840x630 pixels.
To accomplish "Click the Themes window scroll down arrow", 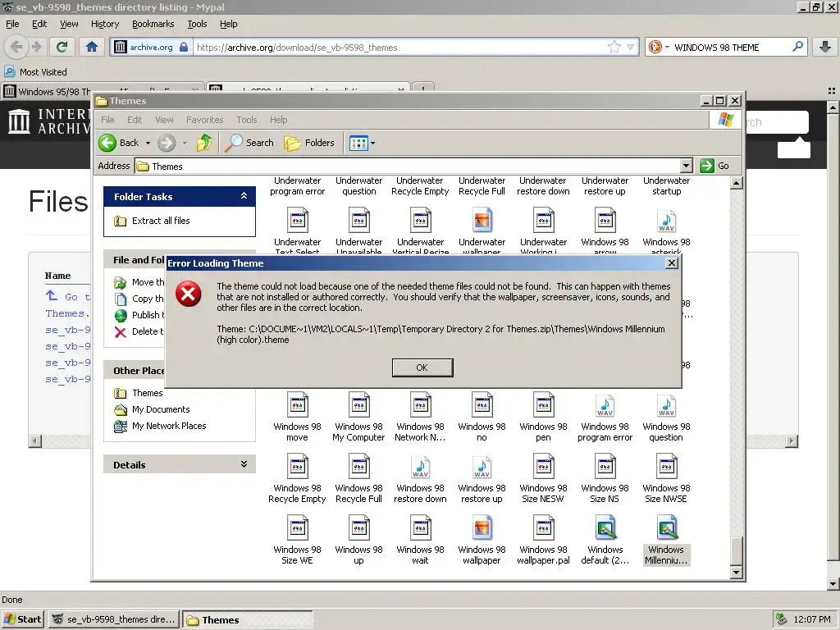I will (x=737, y=573).
